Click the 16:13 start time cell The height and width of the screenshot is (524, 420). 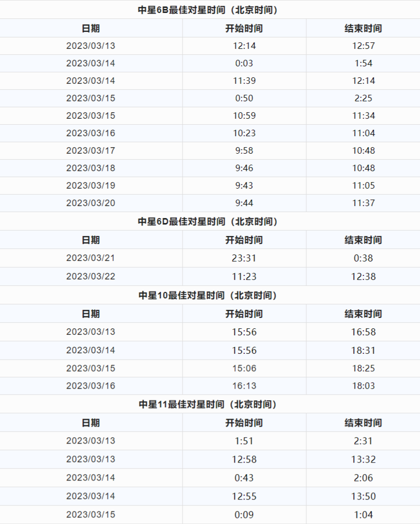244,386
